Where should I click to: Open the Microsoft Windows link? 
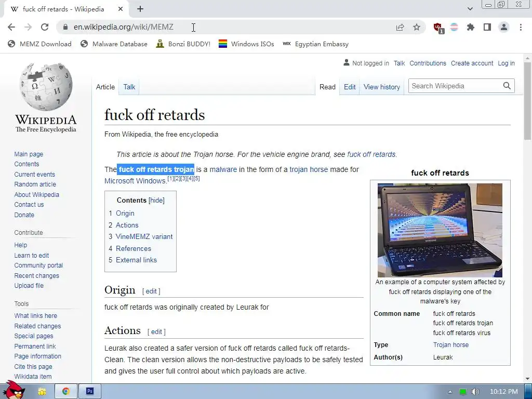[x=135, y=181]
